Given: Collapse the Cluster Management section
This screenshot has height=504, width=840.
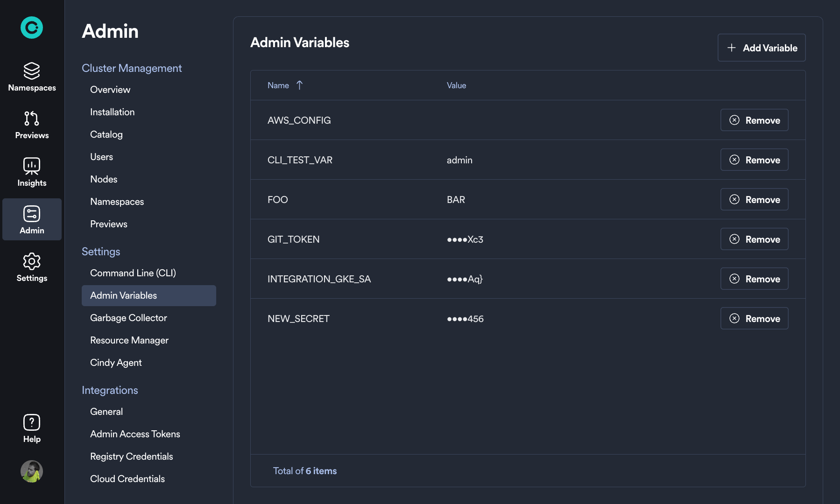Looking at the screenshot, I should [132, 68].
